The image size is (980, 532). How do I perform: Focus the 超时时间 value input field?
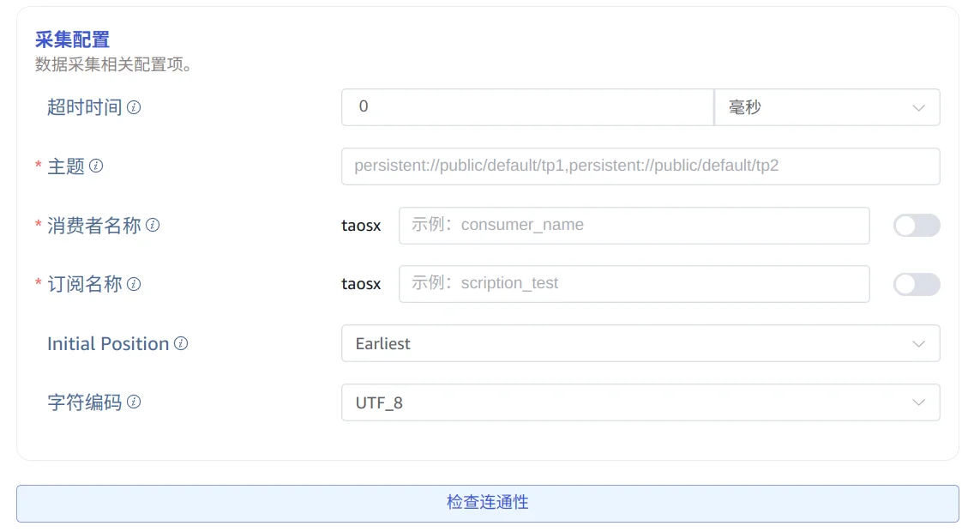tap(527, 107)
